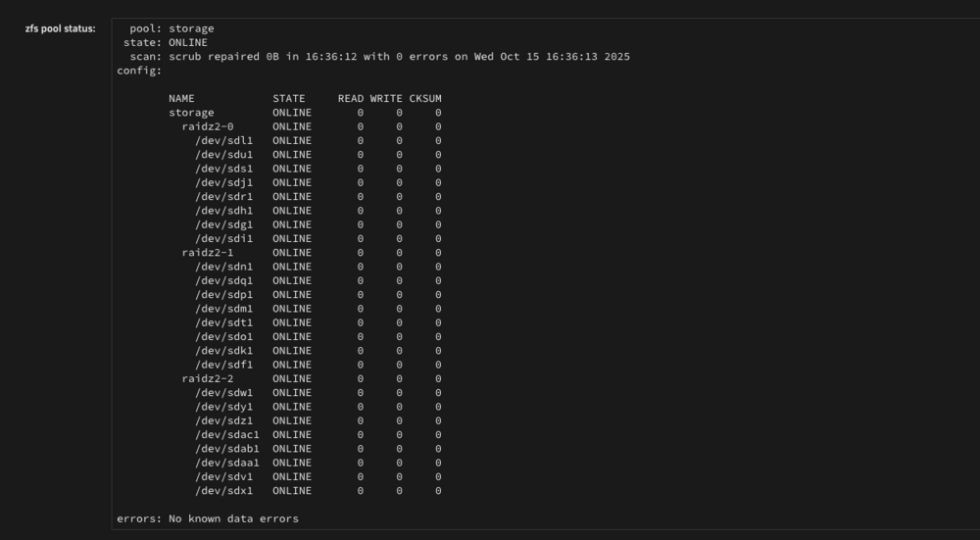Click the 'pool: storage' line

tap(171, 28)
